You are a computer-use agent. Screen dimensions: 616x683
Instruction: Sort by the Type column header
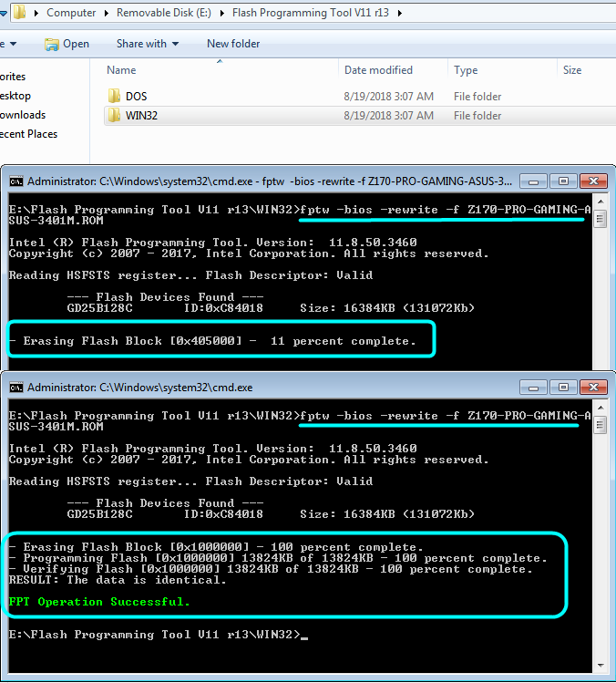pos(466,70)
